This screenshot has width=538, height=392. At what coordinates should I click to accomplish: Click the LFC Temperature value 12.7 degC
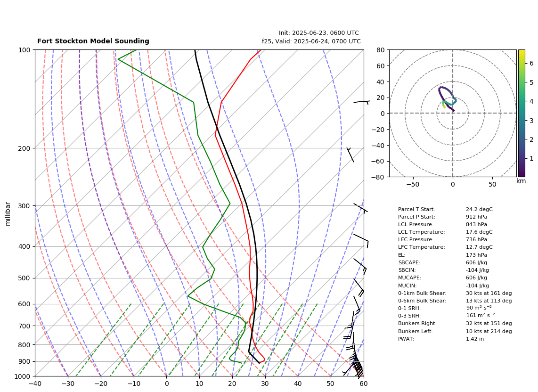(479, 247)
